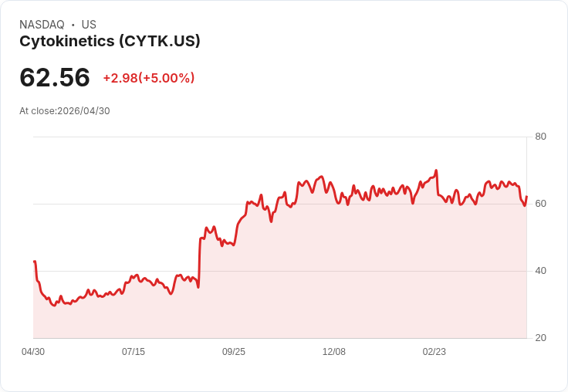Click the US market label
Image resolution: width=568 pixels, height=392 pixels.
click(89, 25)
